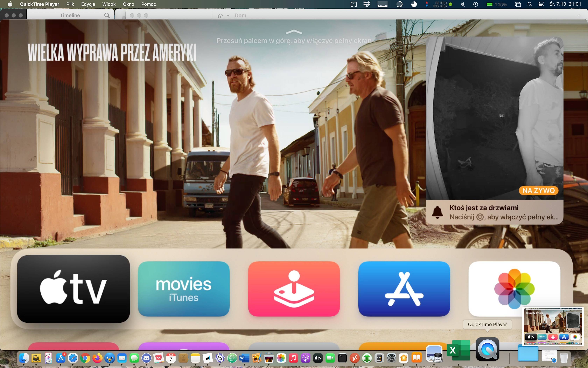
Task: Open the Pomoc menu
Action: click(x=149, y=4)
